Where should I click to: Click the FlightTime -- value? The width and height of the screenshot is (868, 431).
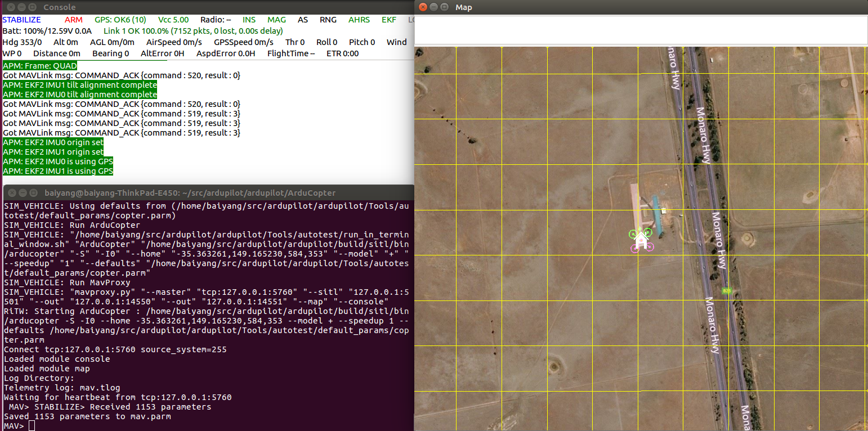pos(291,53)
